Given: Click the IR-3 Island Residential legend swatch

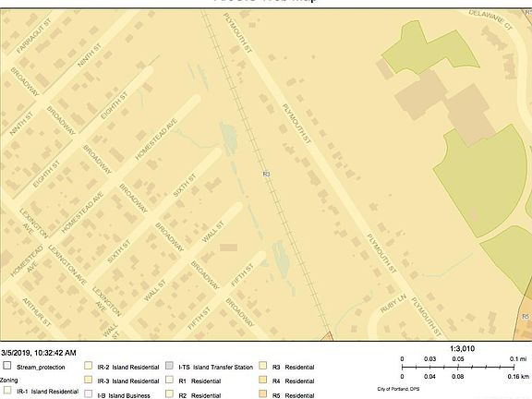Looking at the screenshot, I should [x=89, y=380].
